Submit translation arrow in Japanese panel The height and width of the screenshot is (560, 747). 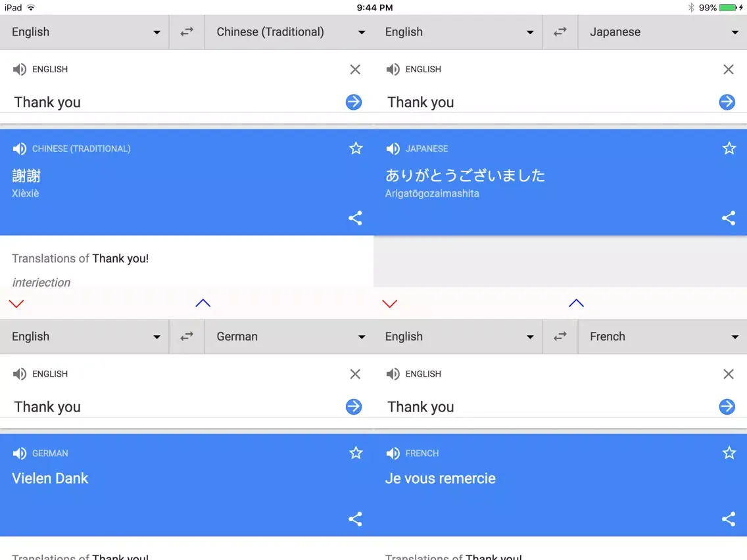[727, 102]
